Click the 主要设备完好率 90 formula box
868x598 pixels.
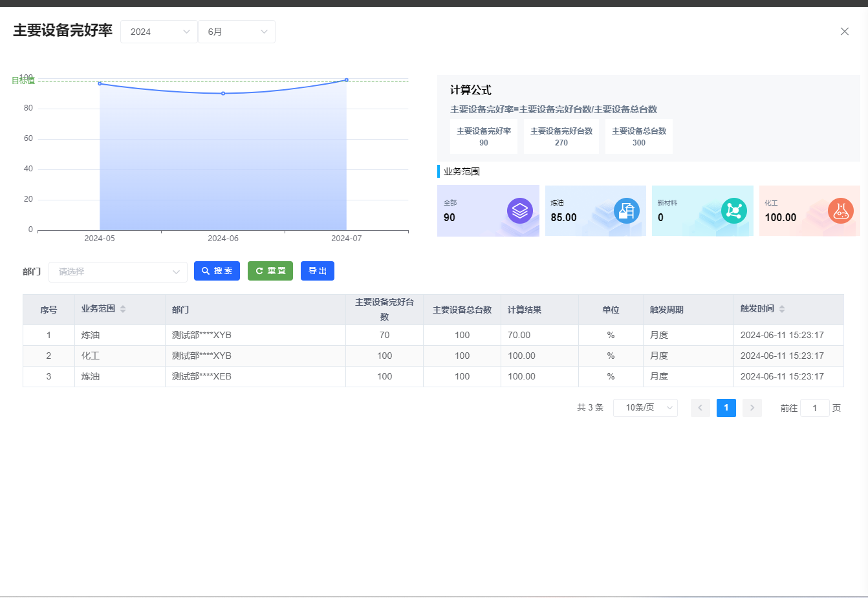tap(484, 136)
